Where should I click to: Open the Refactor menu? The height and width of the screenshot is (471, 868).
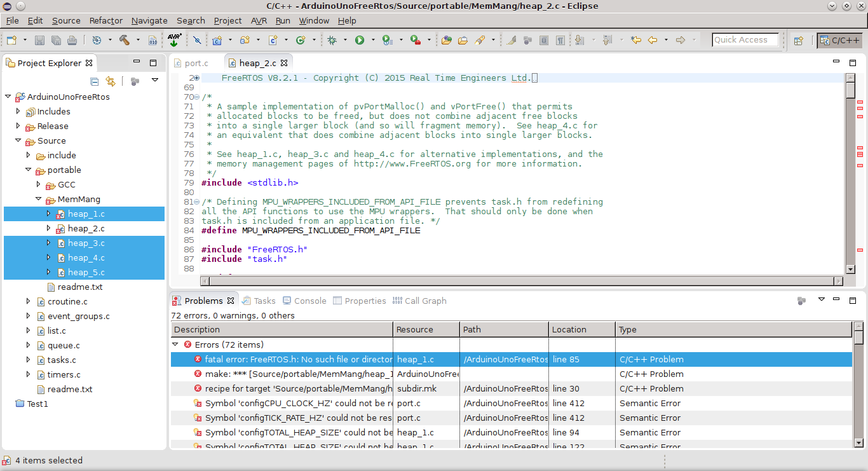[x=105, y=20]
